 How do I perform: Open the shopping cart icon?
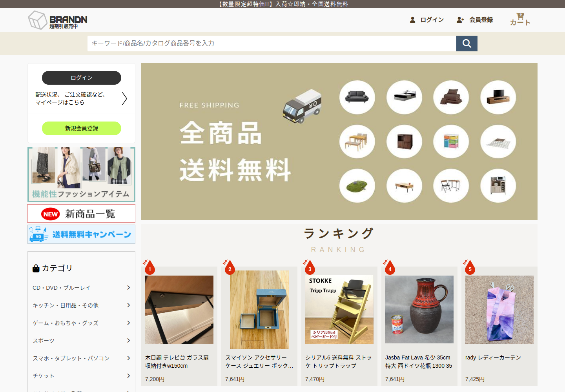520,19
